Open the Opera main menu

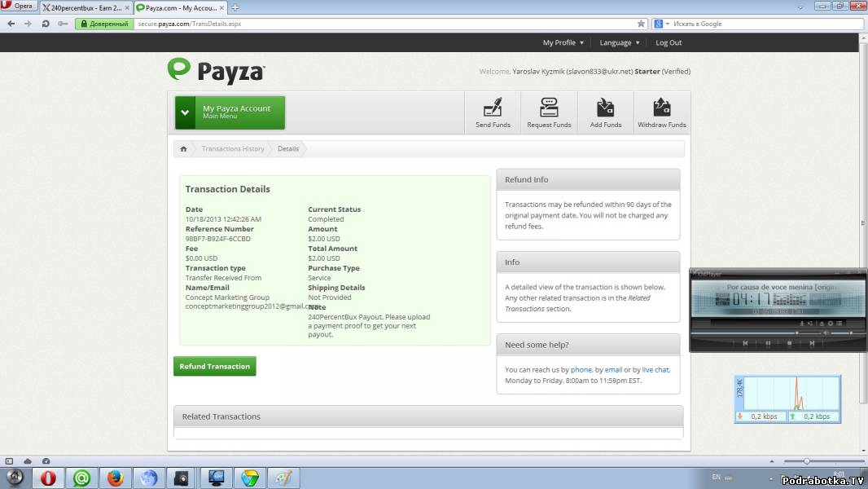pyautogui.click(x=19, y=7)
